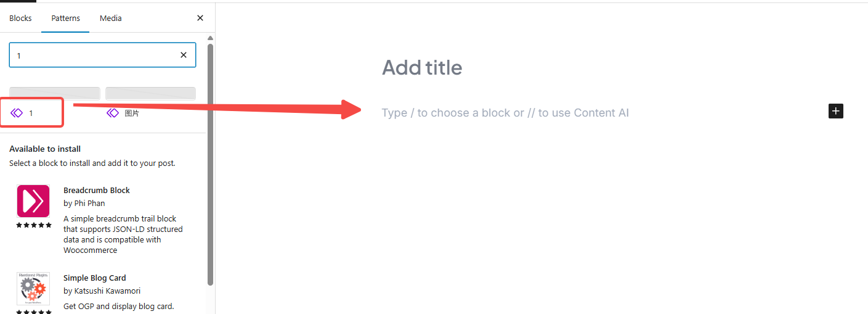The image size is (868, 314).
Task: Insert the pattern named "1"
Action: click(31, 113)
